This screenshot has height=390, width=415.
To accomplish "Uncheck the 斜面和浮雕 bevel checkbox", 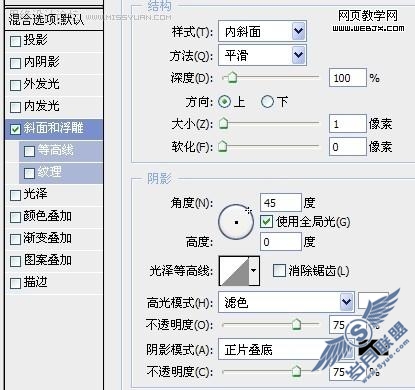I will [15, 129].
